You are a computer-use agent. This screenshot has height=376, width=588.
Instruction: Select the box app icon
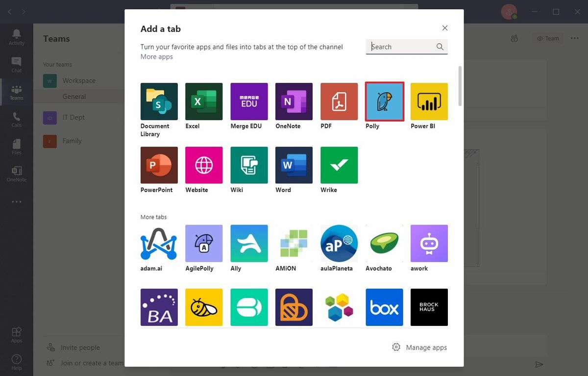pyautogui.click(x=384, y=307)
